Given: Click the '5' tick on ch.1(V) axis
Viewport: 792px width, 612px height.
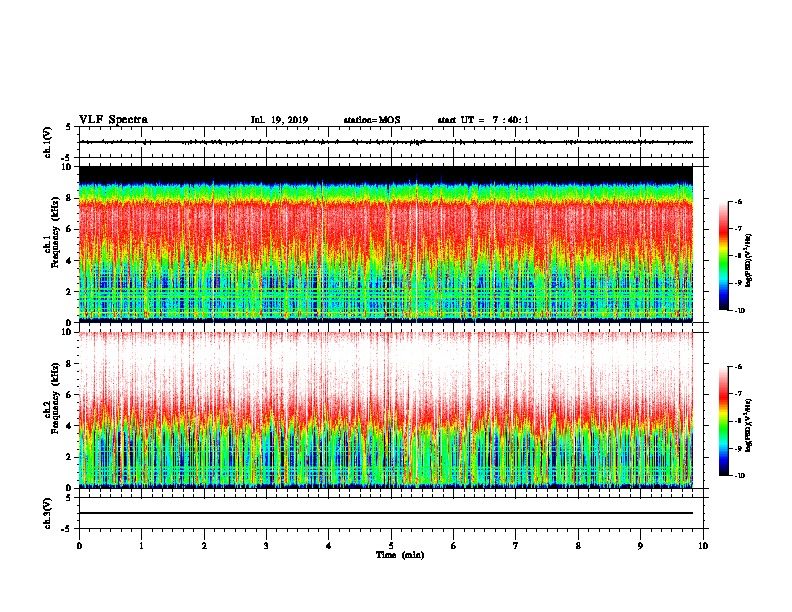Looking at the screenshot, I should [x=68, y=127].
